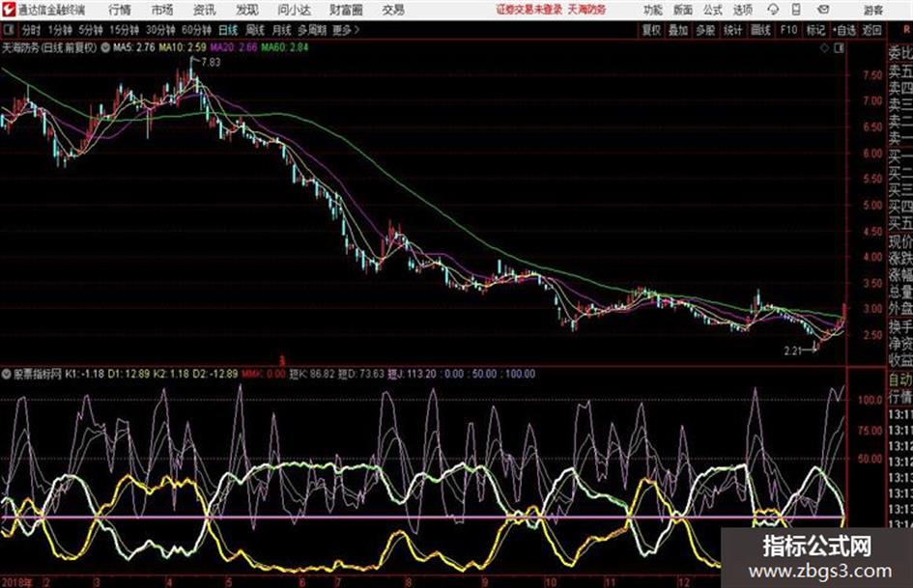Click the 返回 toolbar button
The height and width of the screenshot is (588, 913).
(x=871, y=30)
